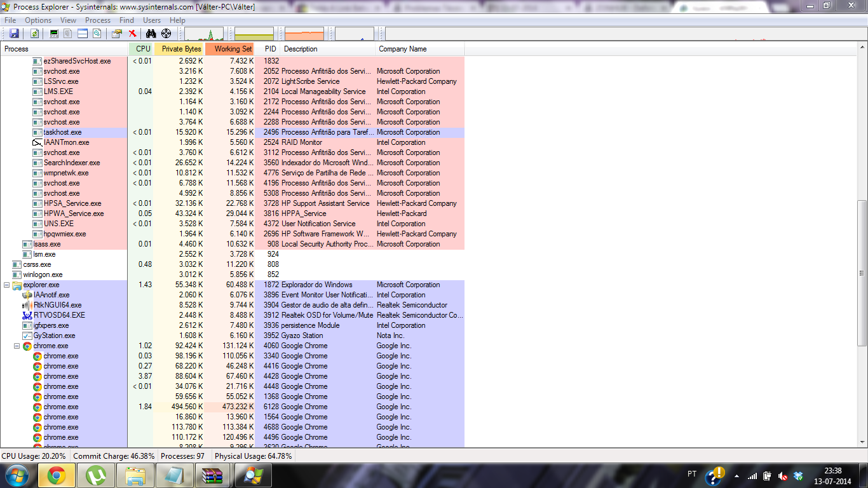Select the lsass.exe process row
Viewport: 868px width, 488px height.
(x=233, y=244)
